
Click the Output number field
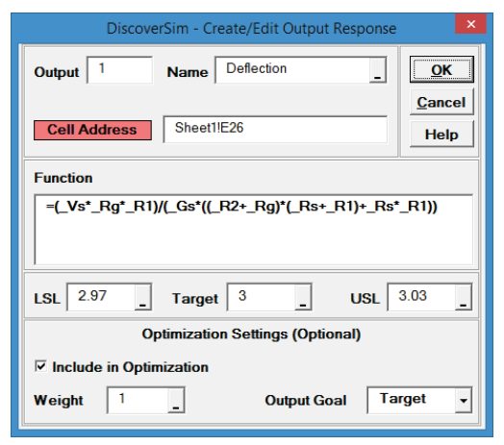point(119,70)
